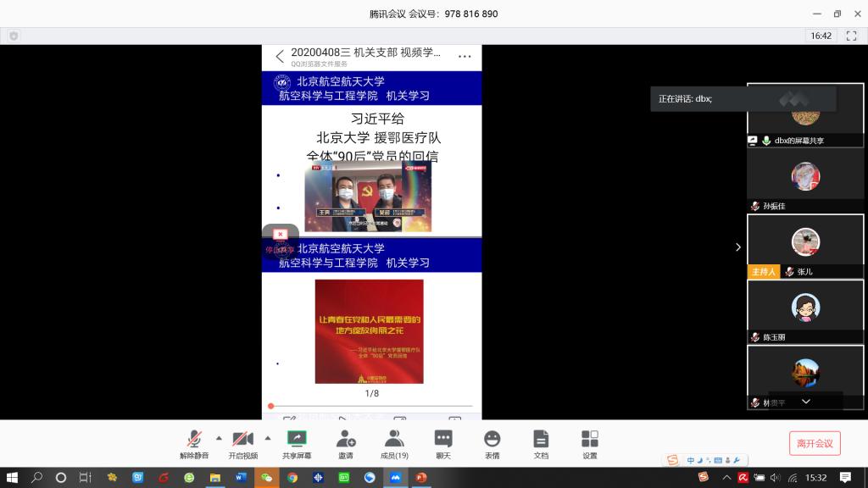Expand audio options arrow beside 解除静音

219,438
